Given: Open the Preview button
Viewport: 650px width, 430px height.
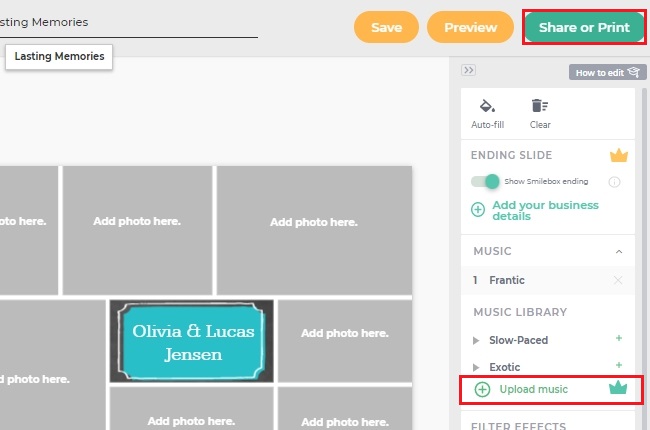Looking at the screenshot, I should pos(470,28).
